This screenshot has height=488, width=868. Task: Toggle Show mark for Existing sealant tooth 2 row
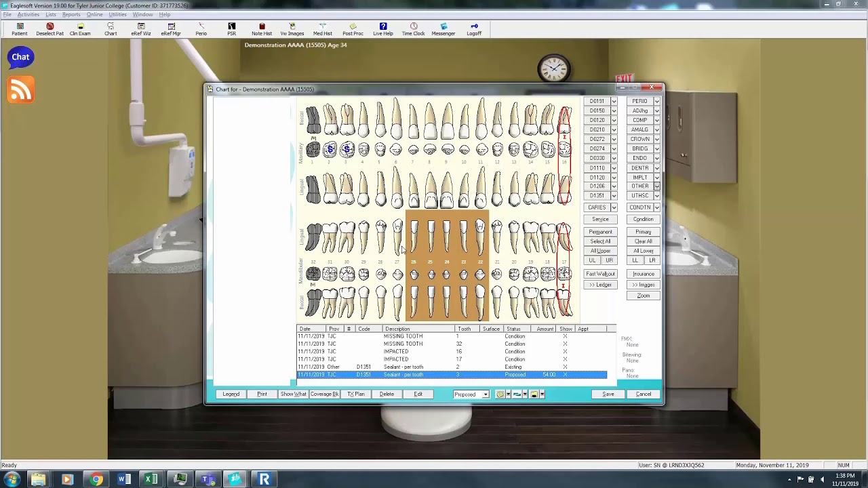(565, 367)
